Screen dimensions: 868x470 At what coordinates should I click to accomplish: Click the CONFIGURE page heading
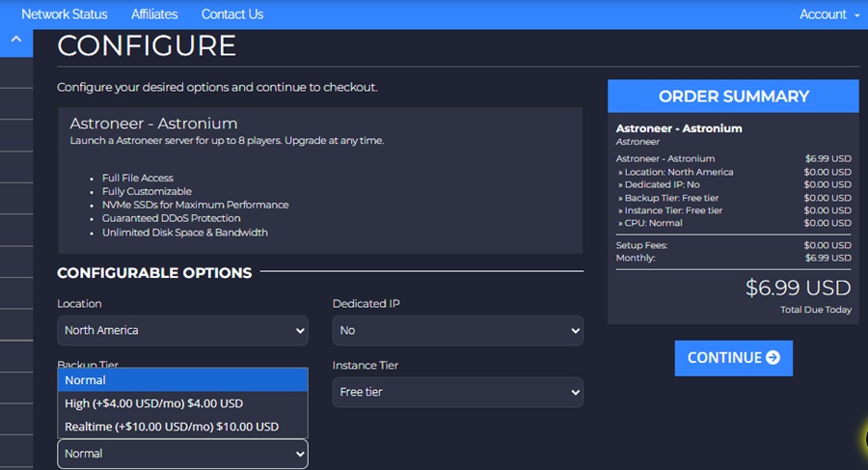tap(147, 45)
